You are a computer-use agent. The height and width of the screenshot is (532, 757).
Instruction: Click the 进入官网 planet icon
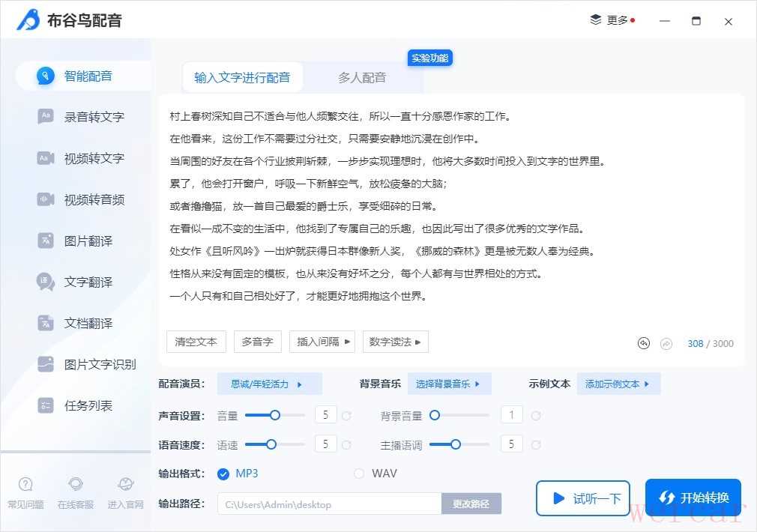tap(125, 485)
